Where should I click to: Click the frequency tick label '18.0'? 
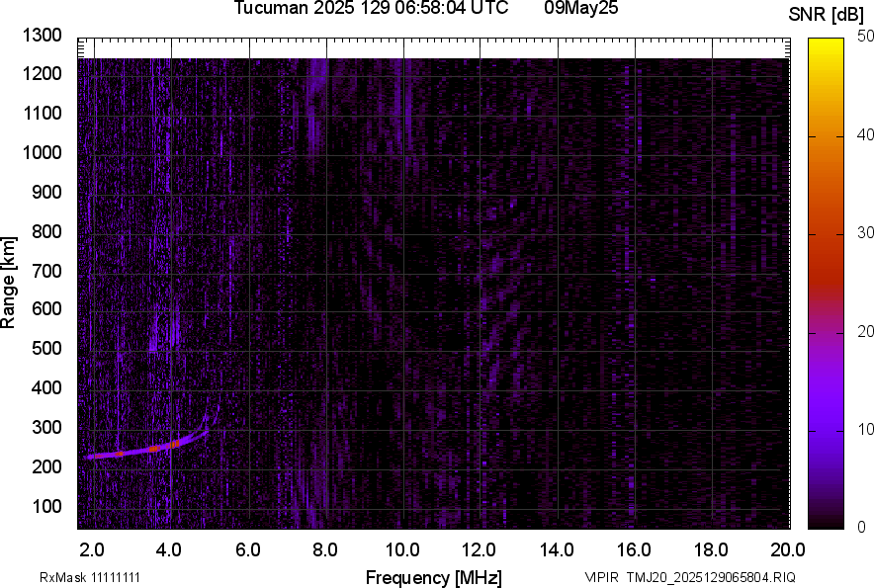pyautogui.click(x=711, y=550)
